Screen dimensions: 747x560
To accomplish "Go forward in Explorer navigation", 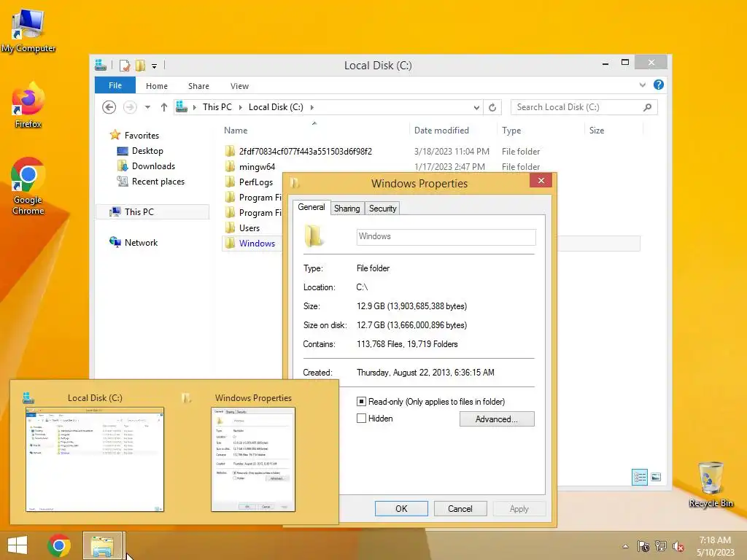I will click(x=130, y=107).
